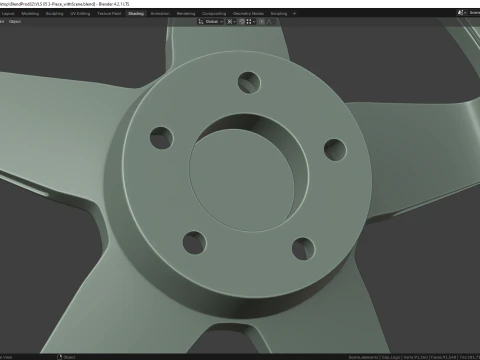
Task: Click the Faces count in status bar
Action: 443,357
